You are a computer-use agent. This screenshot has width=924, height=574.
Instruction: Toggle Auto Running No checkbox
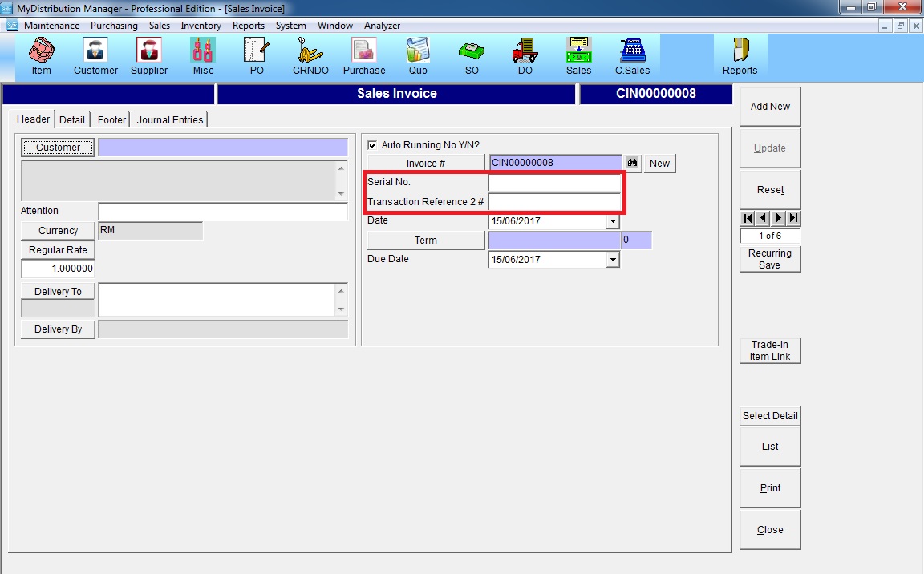click(372, 145)
